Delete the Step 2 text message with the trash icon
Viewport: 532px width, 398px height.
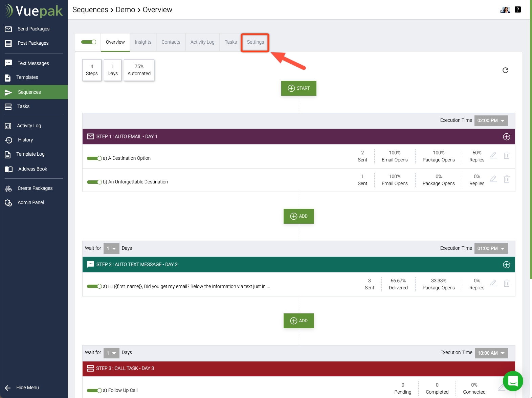click(506, 283)
